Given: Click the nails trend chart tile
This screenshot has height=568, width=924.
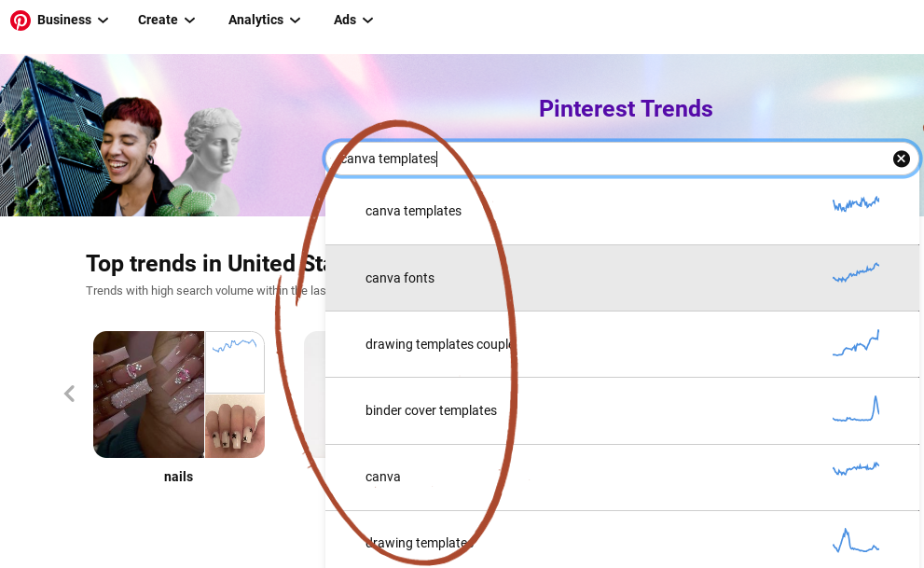Looking at the screenshot, I should (235, 362).
